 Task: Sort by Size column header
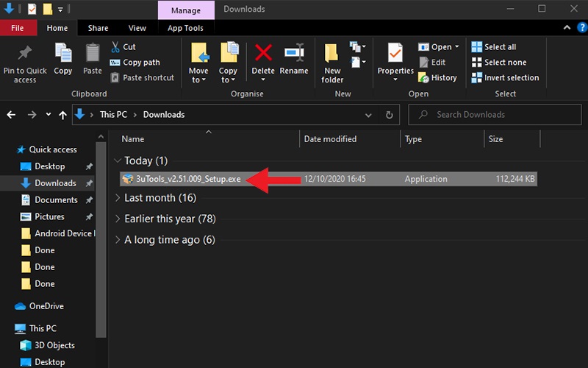click(x=495, y=139)
